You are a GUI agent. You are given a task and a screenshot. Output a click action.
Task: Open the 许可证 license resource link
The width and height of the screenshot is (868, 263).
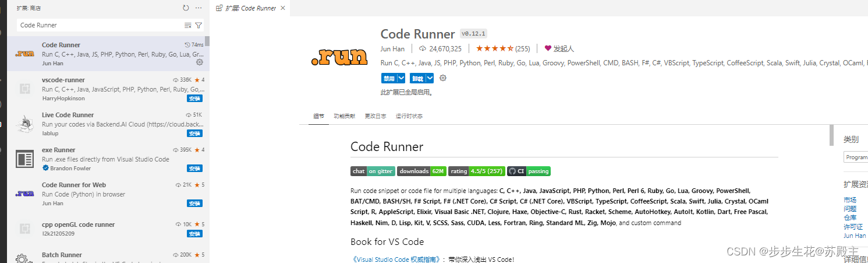pos(853,226)
